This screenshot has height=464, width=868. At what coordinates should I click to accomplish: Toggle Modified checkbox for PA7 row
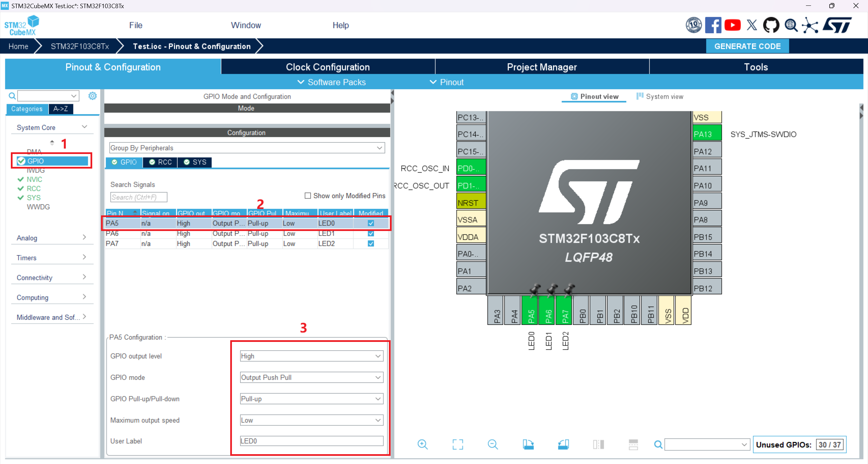pos(371,244)
